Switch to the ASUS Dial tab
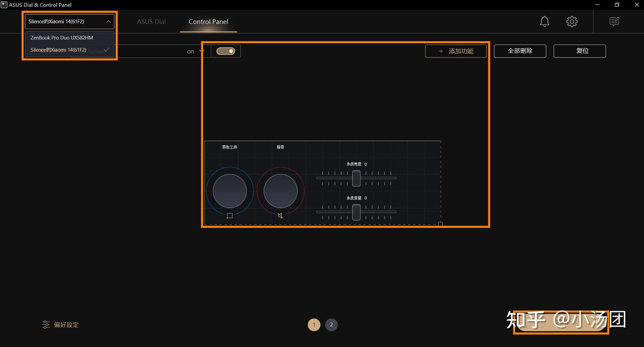The width and height of the screenshot is (644, 347). pyautogui.click(x=151, y=21)
